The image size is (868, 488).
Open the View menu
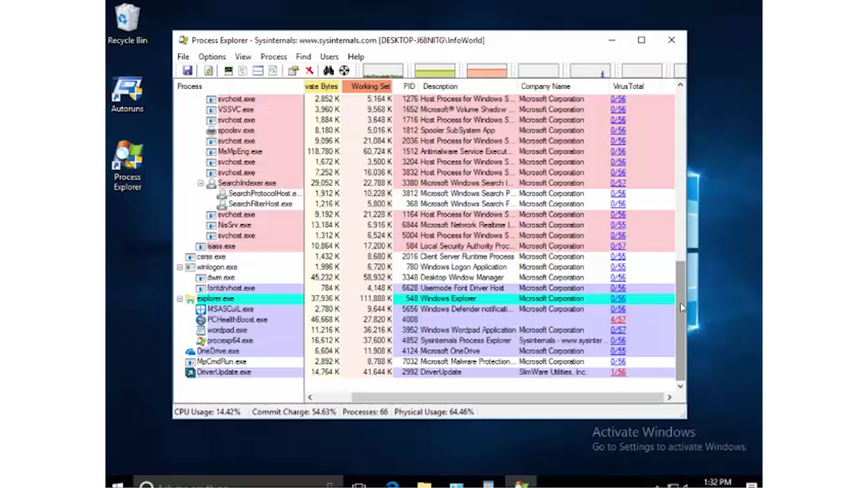243,56
